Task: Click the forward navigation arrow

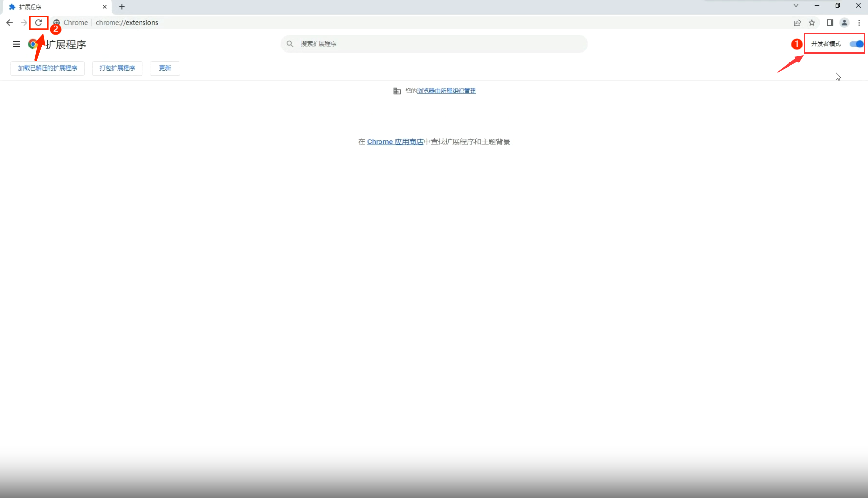Action: (x=24, y=22)
